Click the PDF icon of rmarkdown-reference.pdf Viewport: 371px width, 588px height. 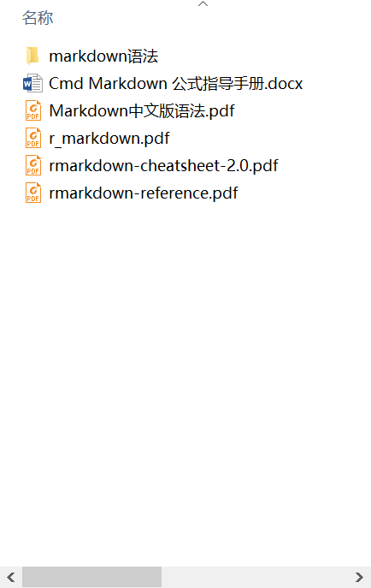(x=33, y=193)
